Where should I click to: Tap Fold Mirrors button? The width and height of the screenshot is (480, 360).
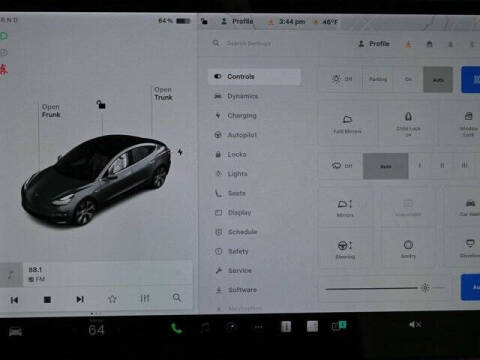tap(347, 124)
